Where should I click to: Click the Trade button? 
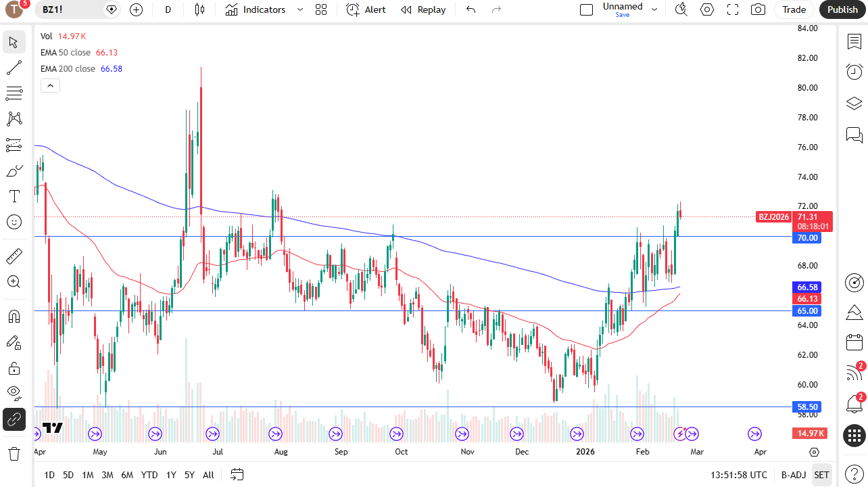pyautogui.click(x=794, y=9)
